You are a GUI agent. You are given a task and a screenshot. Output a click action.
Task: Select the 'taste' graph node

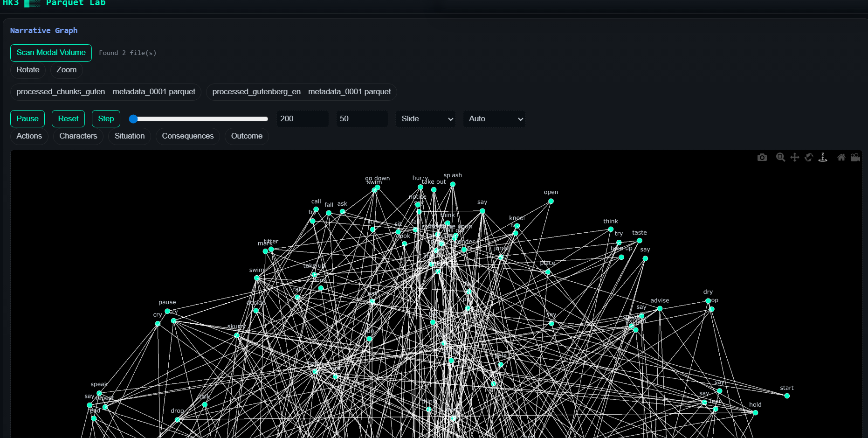click(640, 241)
